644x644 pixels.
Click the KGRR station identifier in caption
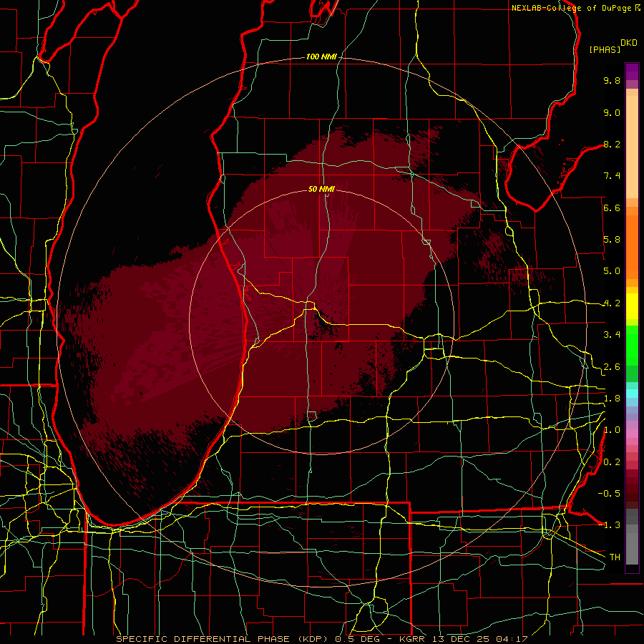pos(413,639)
